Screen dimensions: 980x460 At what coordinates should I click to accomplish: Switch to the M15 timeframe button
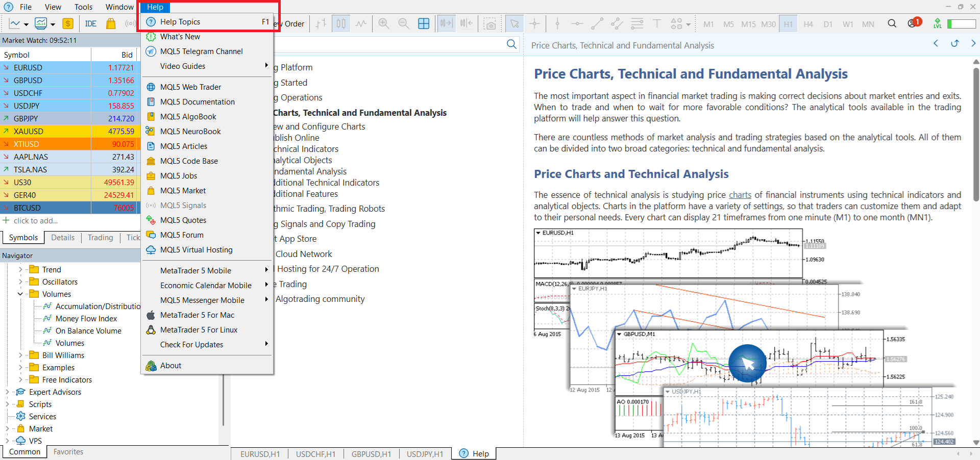[x=748, y=24]
